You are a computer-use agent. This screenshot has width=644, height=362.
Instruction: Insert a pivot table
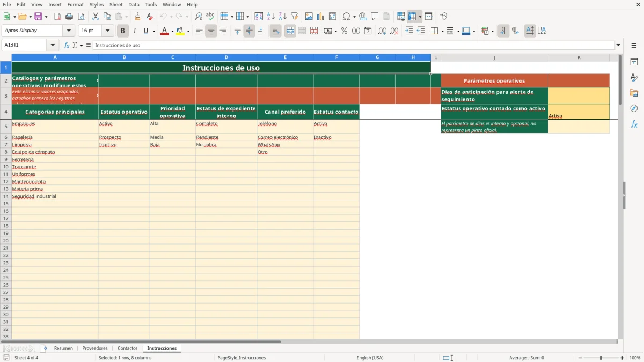(333, 17)
